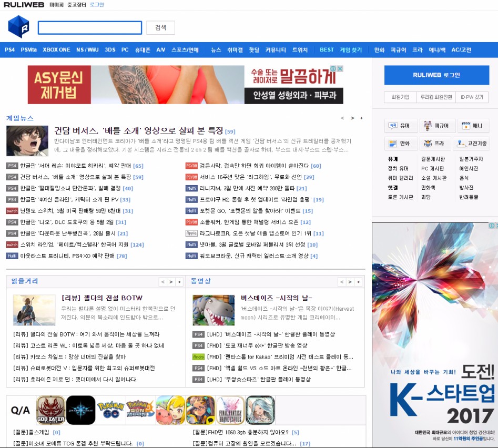
Task: Focus the search input field
Action: pos(90,28)
